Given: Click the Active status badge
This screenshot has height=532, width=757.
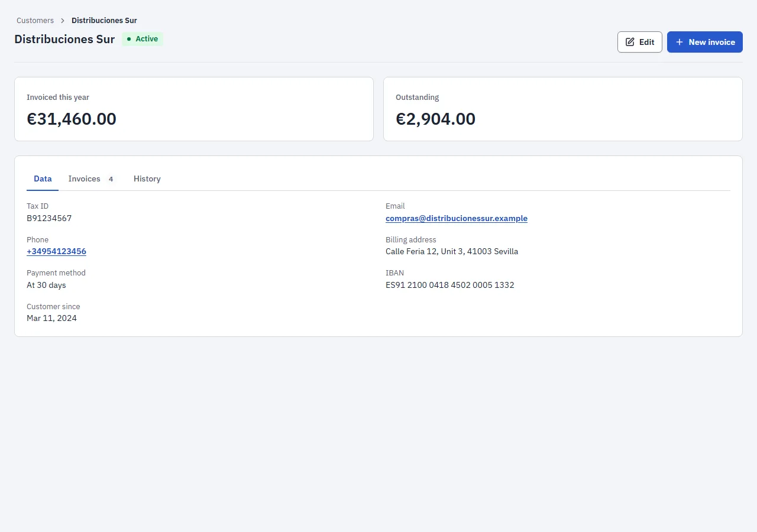Looking at the screenshot, I should (x=143, y=39).
